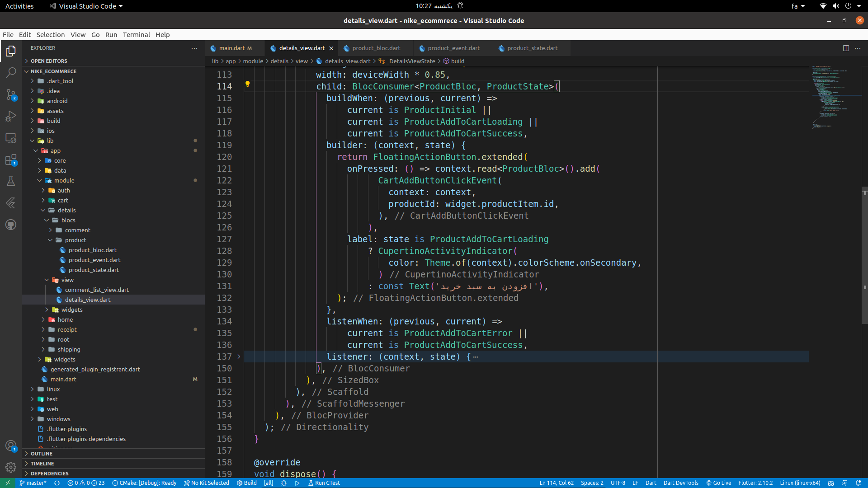Open Extensions view icon
This screenshot has height=488, width=868.
pyautogui.click(x=11, y=160)
